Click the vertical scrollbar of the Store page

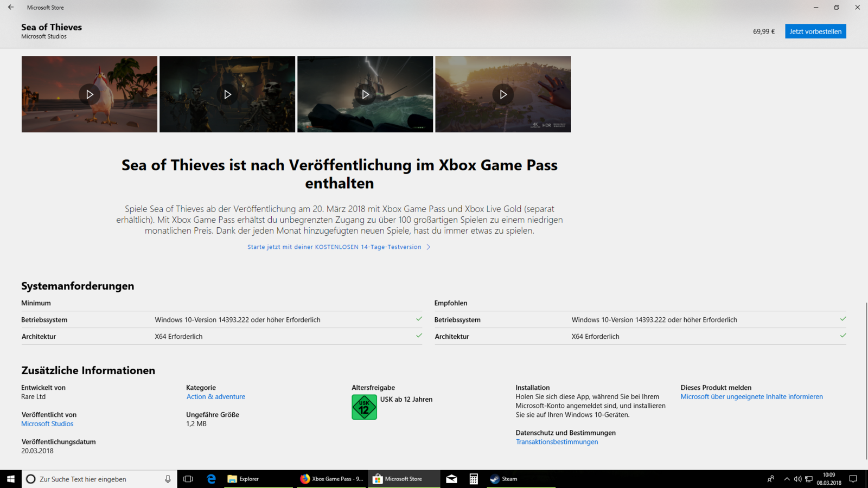pos(866,381)
